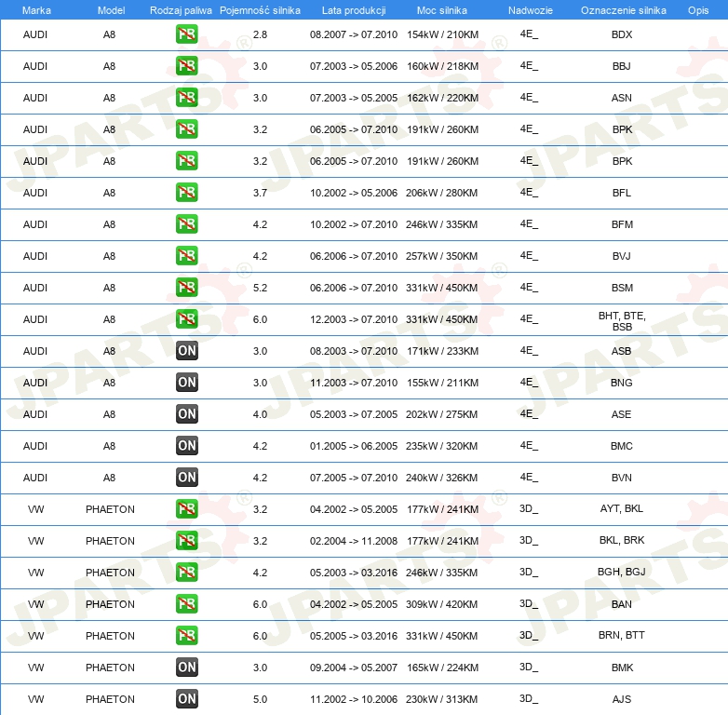
Task: Click the Opis column header
Action: 698,10
